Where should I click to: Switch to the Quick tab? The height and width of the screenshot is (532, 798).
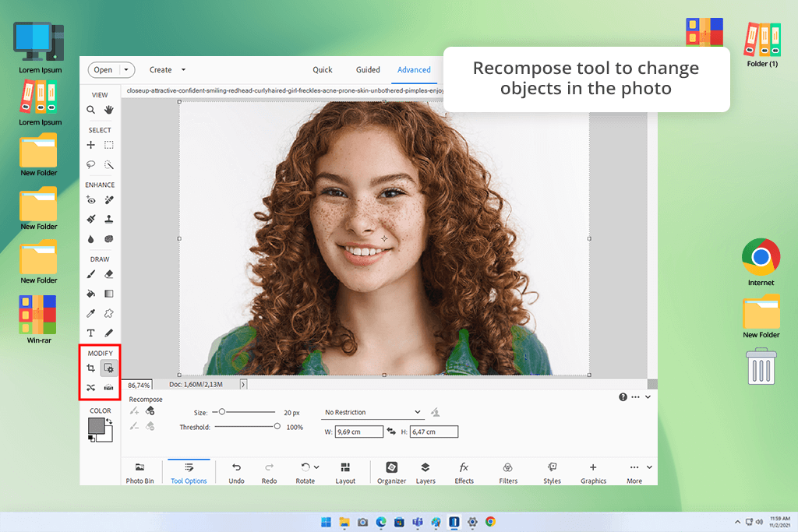point(323,70)
